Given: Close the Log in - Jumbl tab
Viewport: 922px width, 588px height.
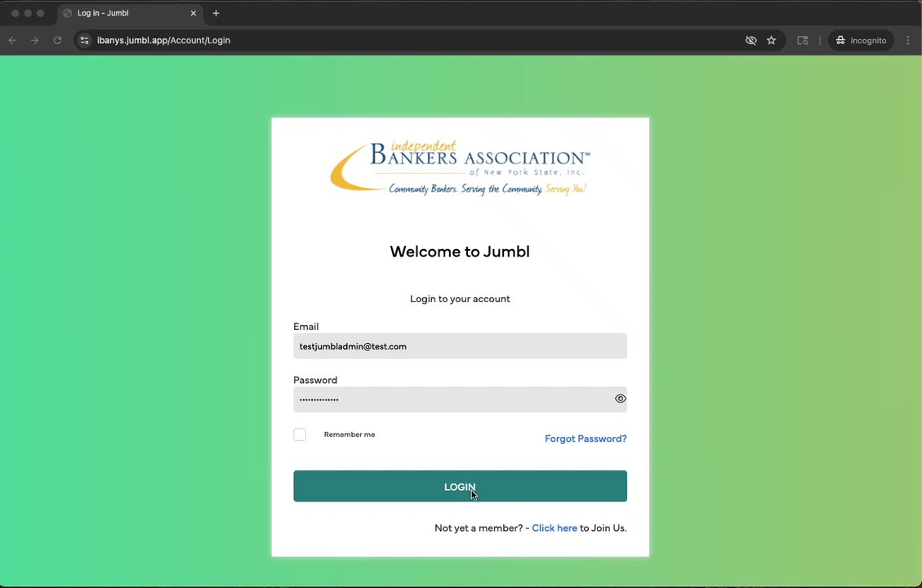Looking at the screenshot, I should (193, 13).
